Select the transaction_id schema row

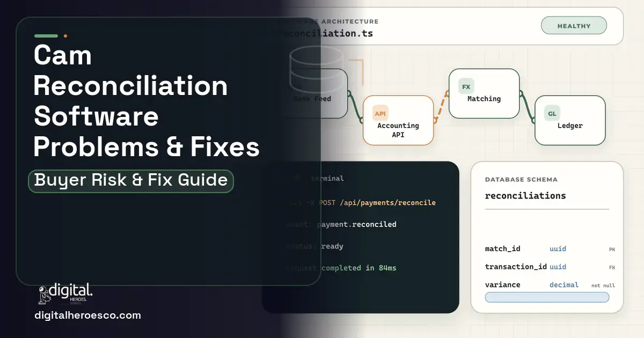[x=550, y=267]
